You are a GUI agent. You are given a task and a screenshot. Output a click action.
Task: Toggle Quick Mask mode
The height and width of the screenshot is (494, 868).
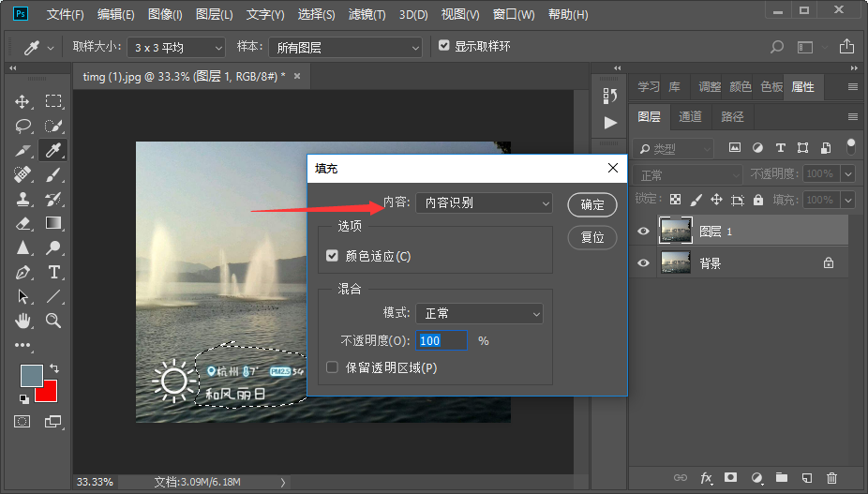(22, 422)
